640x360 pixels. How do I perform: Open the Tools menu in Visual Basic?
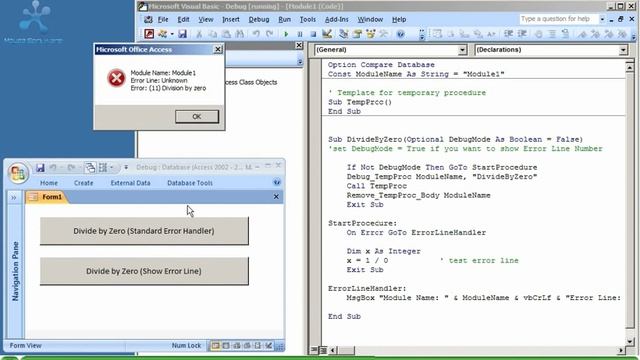click(307, 19)
